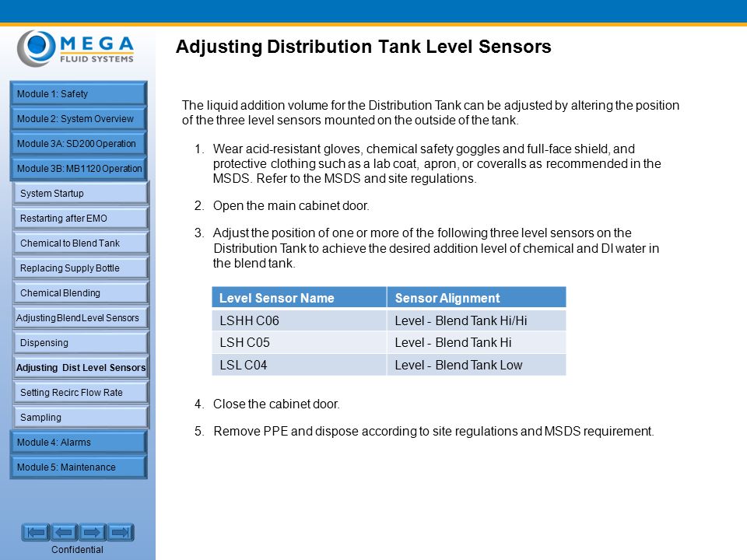This screenshot has height=560, width=747.
Task: Click the Mega Fluid Systems logo
Action: click(75, 48)
